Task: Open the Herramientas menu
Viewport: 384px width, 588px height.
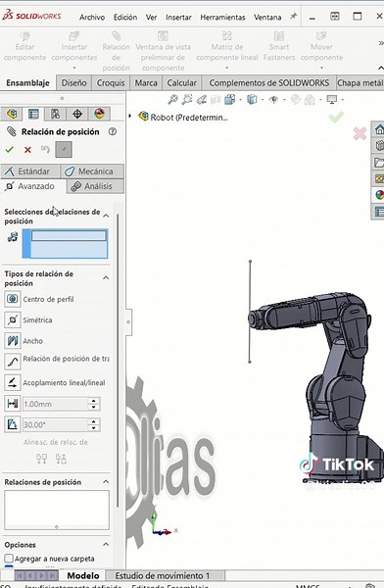Action: [222, 18]
